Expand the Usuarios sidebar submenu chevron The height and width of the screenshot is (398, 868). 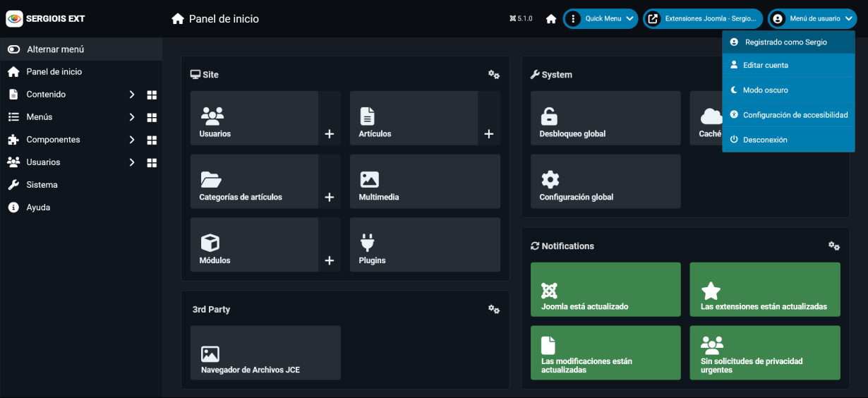tap(131, 162)
